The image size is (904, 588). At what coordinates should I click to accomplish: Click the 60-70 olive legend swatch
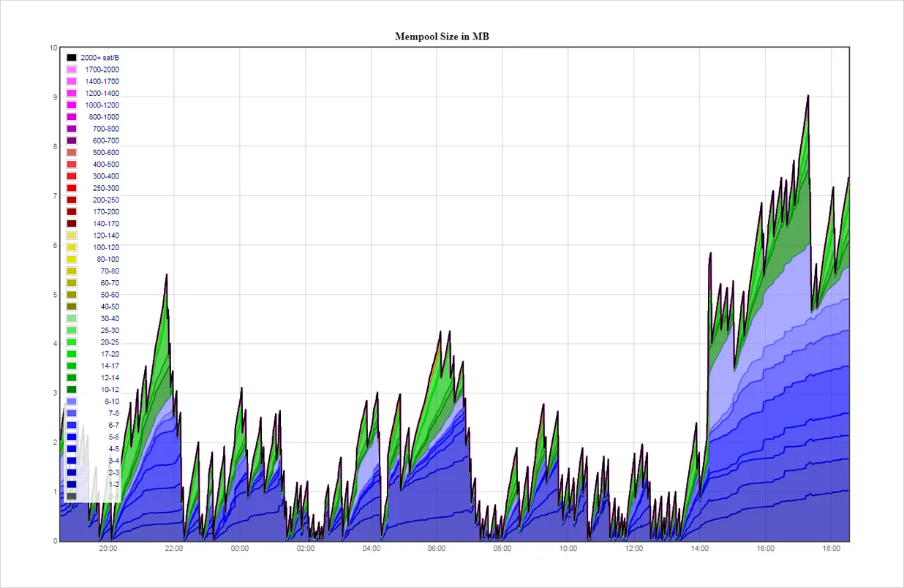click(x=72, y=283)
